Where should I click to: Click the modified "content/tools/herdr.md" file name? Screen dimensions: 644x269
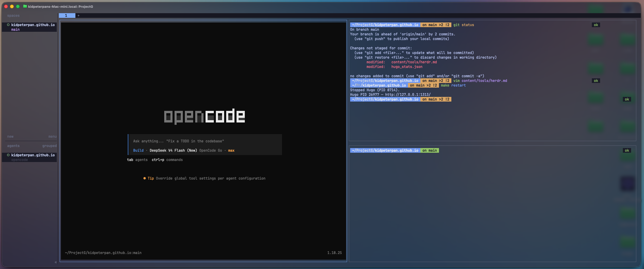pos(414,62)
